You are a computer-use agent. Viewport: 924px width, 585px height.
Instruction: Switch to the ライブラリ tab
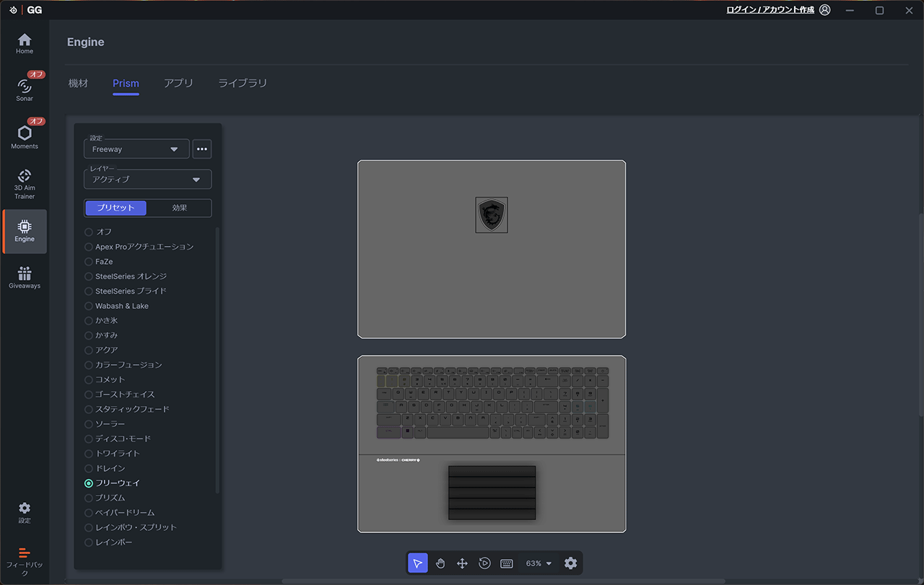pyautogui.click(x=243, y=83)
